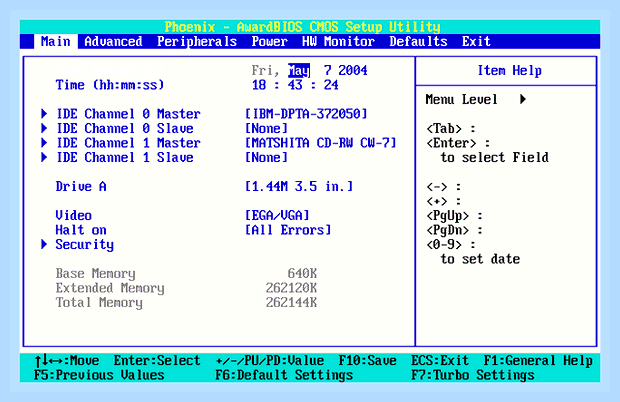Select the minutes value 43

[295, 85]
